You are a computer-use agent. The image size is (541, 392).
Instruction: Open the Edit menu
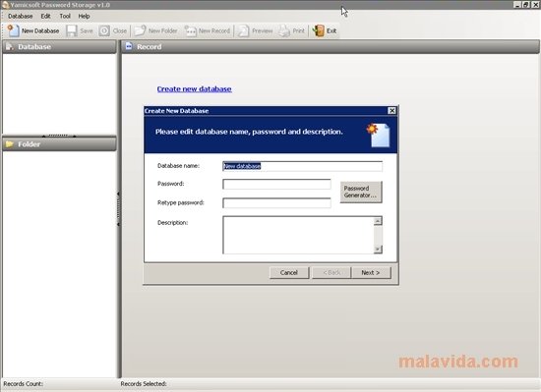click(x=45, y=16)
